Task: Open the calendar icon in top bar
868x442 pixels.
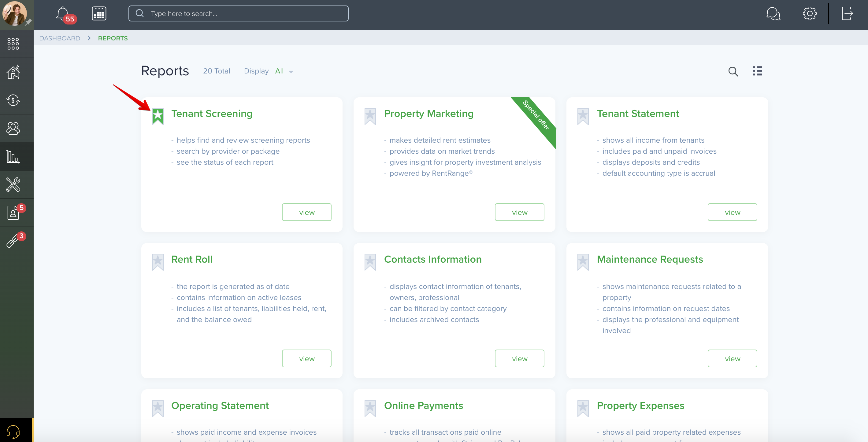Action: click(x=99, y=13)
